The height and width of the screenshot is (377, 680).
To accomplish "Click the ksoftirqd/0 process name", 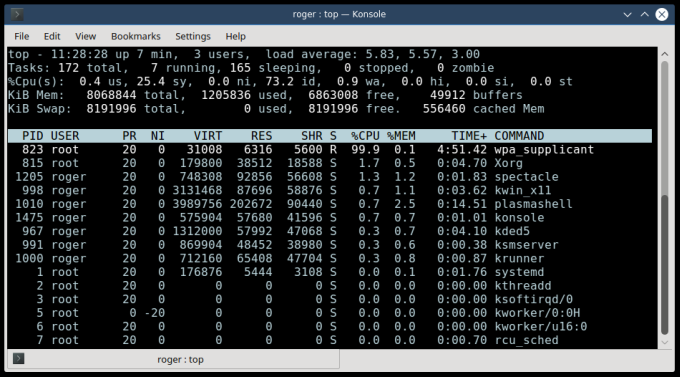I will click(x=533, y=299).
